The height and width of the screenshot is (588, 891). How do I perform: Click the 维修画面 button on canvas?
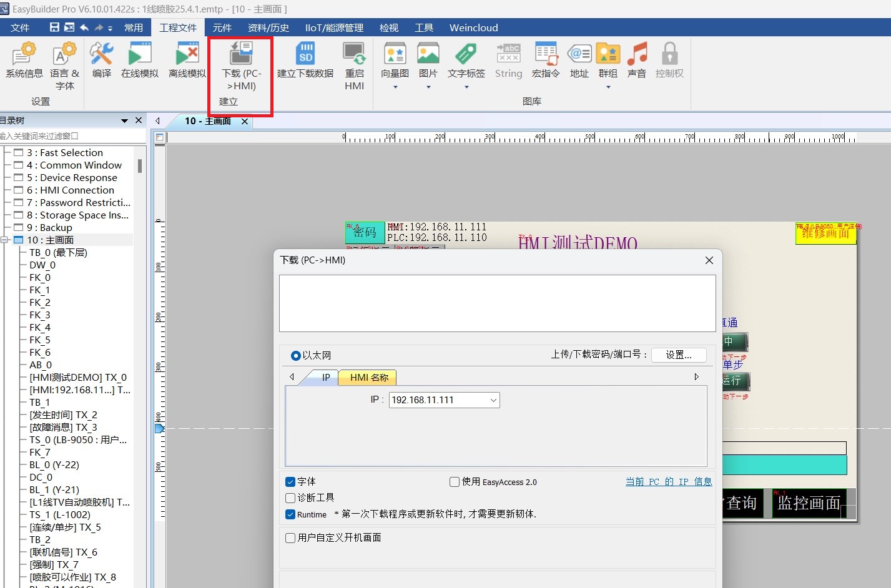[825, 233]
